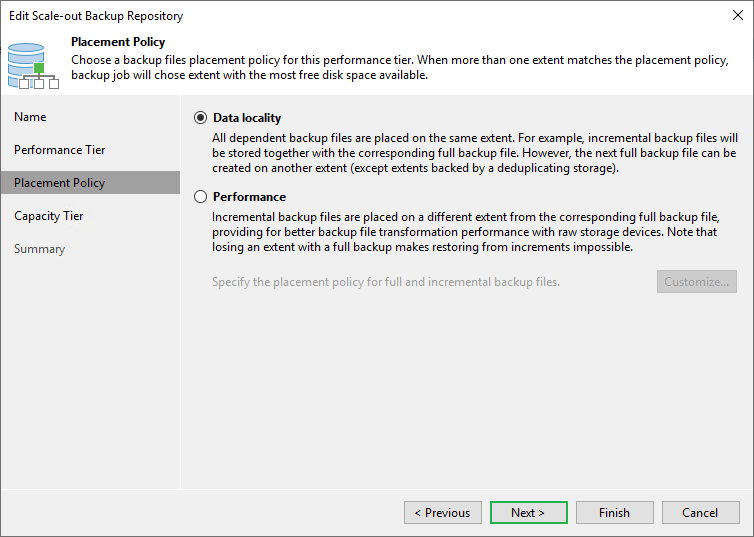Select the Data locality radio button
The width and height of the screenshot is (754, 537).
[201, 117]
